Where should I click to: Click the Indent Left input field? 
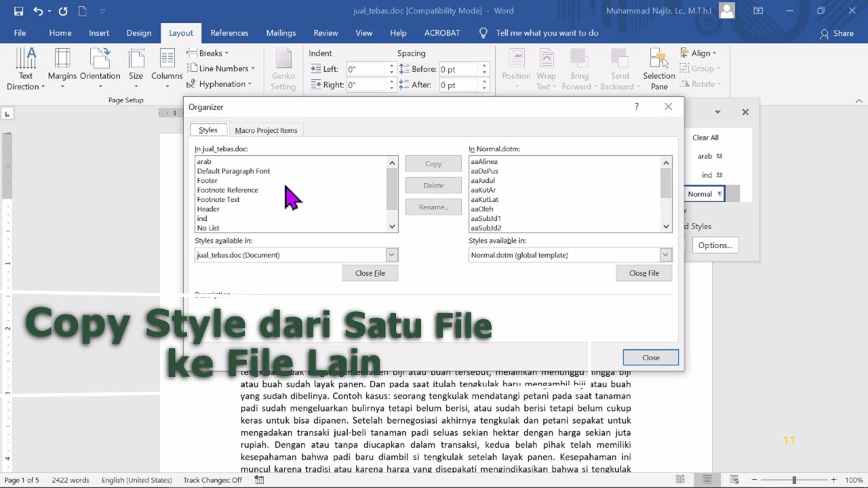click(x=366, y=69)
